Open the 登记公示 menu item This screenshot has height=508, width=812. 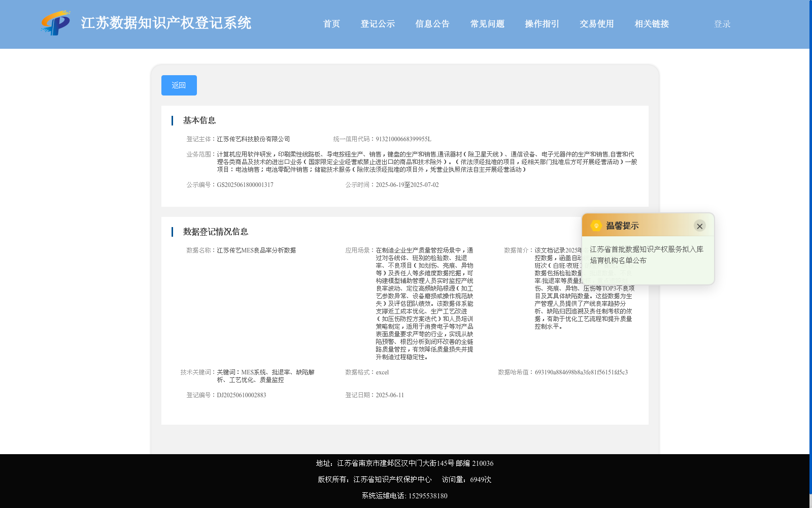378,24
